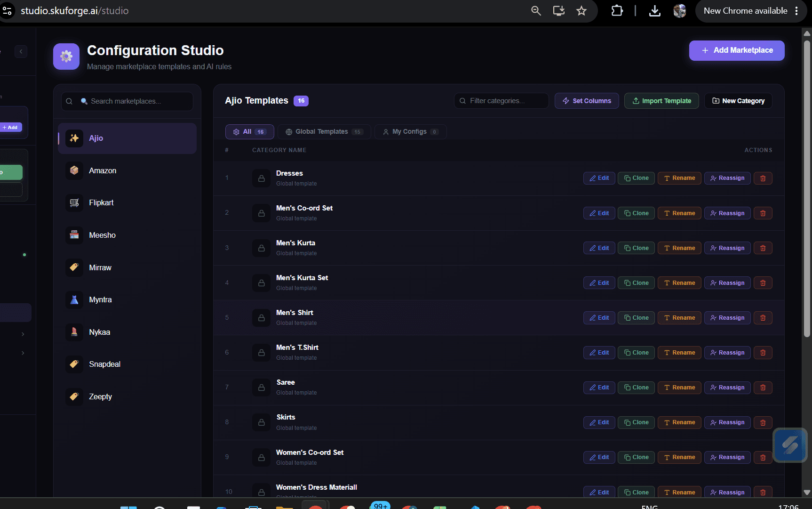The height and width of the screenshot is (509, 812).
Task: Choose the Zeepty marketplace icon
Action: [x=74, y=396]
